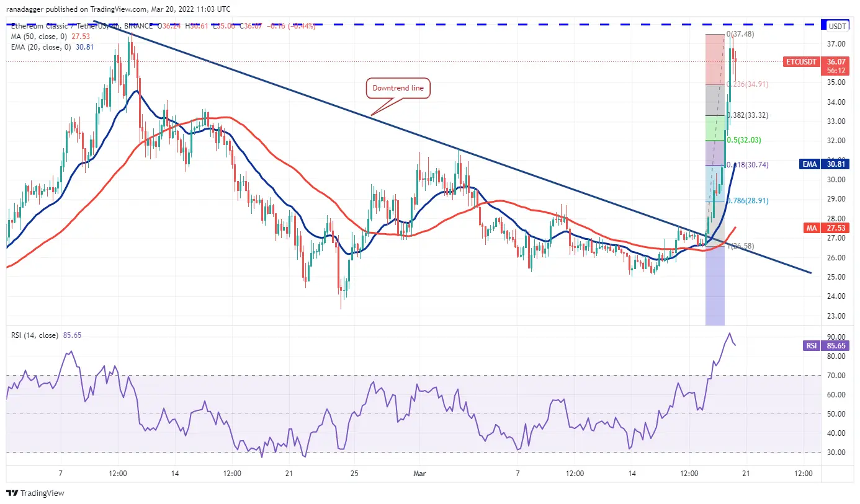
Task: Select the blue EMA tag on the price axis
Action: (x=810, y=164)
